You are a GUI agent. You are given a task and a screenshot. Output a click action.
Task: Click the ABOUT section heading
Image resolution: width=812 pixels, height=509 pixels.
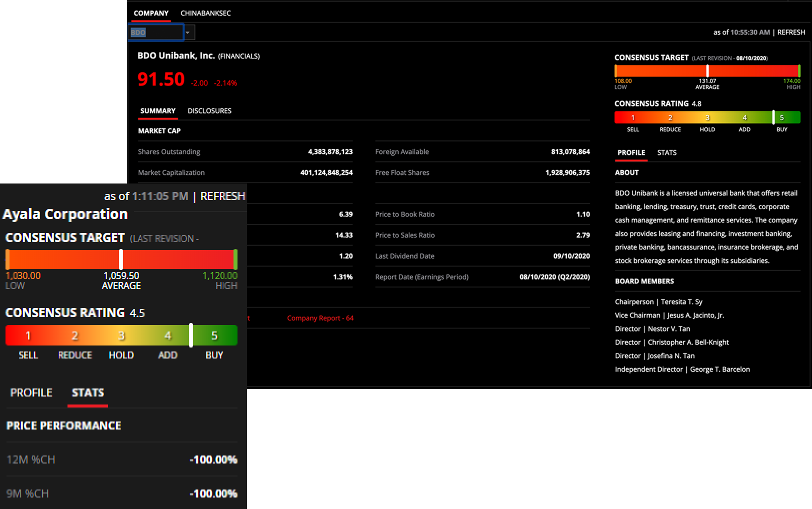tap(627, 172)
